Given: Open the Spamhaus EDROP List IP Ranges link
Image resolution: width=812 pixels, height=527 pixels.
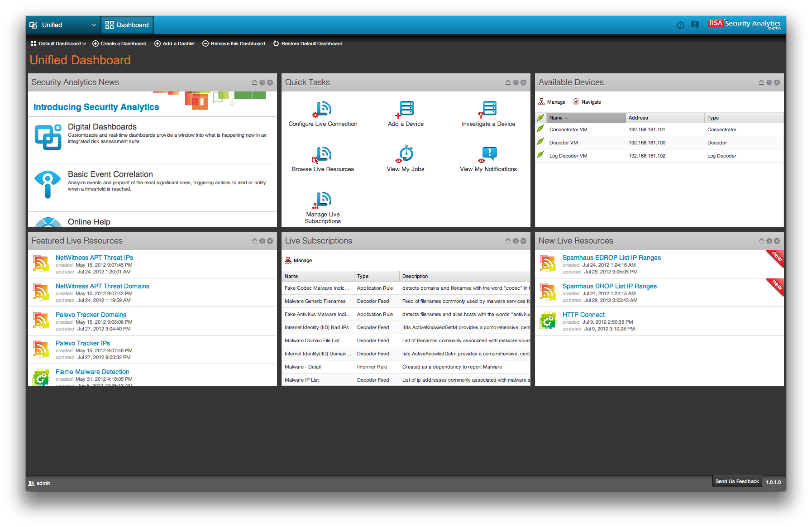Looking at the screenshot, I should pos(611,258).
